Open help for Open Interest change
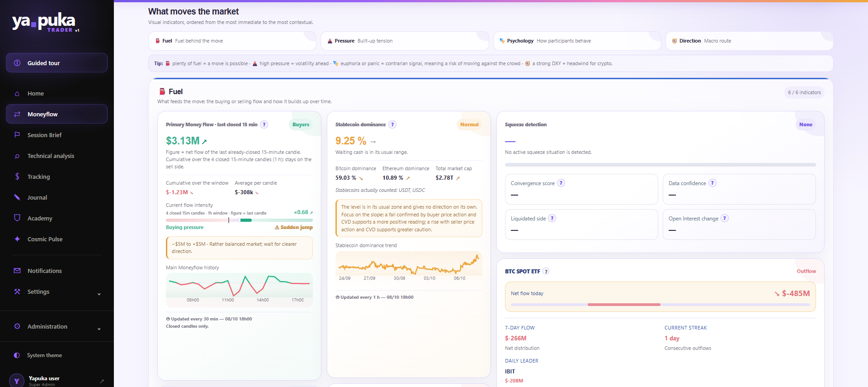 click(725, 218)
